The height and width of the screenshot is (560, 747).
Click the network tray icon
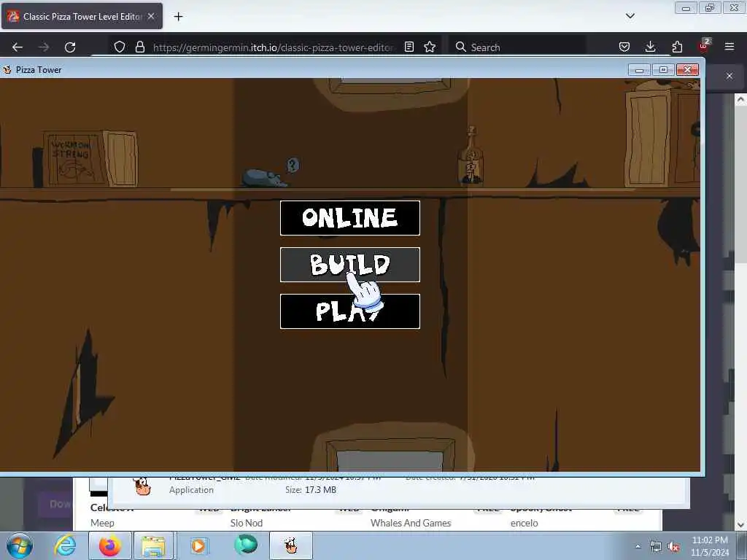coord(656,547)
